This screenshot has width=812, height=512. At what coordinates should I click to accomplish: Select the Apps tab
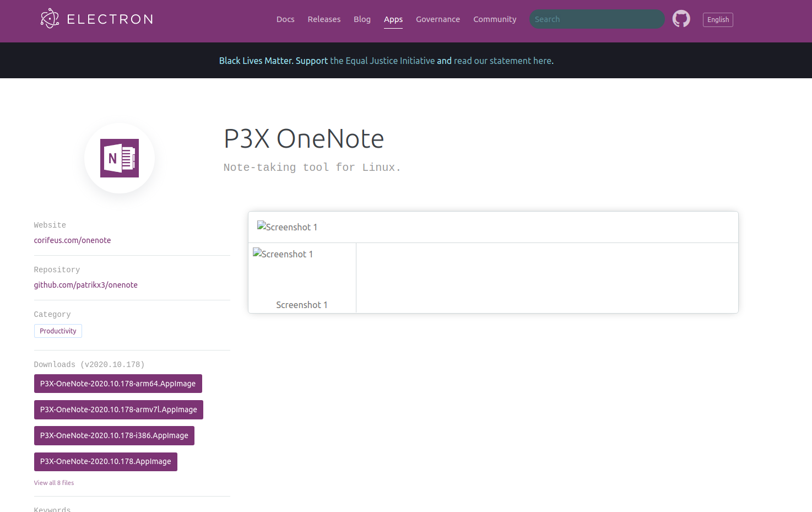(x=393, y=19)
